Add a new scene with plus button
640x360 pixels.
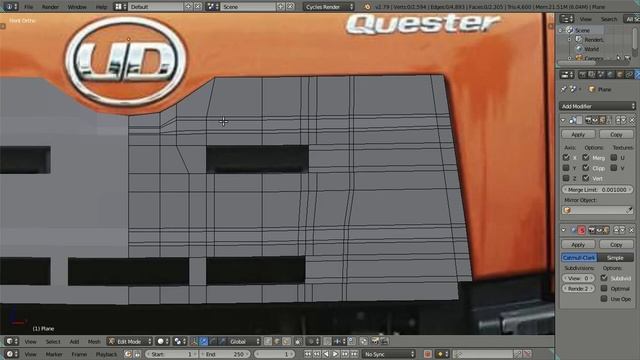pyautogui.click(x=281, y=7)
